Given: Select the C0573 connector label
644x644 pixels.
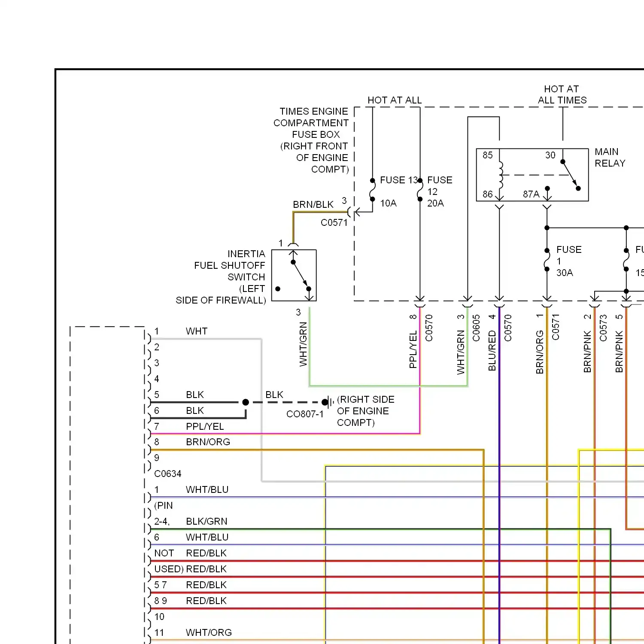Looking at the screenshot, I should pos(603,328).
